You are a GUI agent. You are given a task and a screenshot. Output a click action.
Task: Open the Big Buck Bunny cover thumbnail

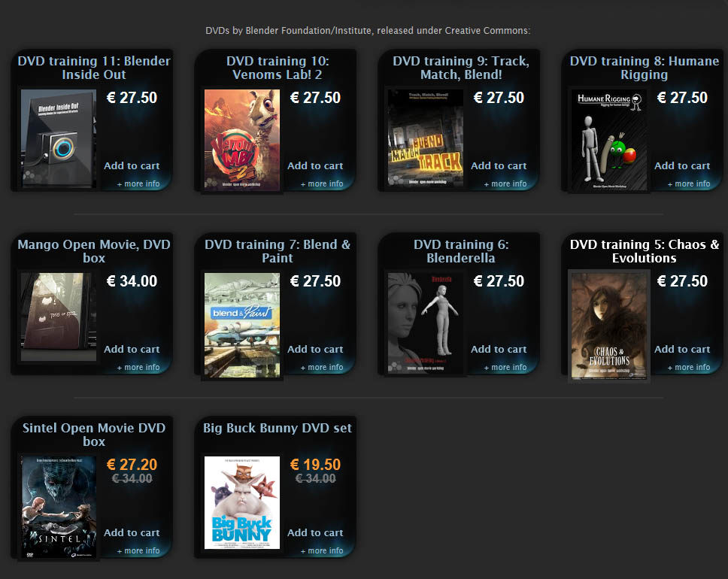point(242,503)
